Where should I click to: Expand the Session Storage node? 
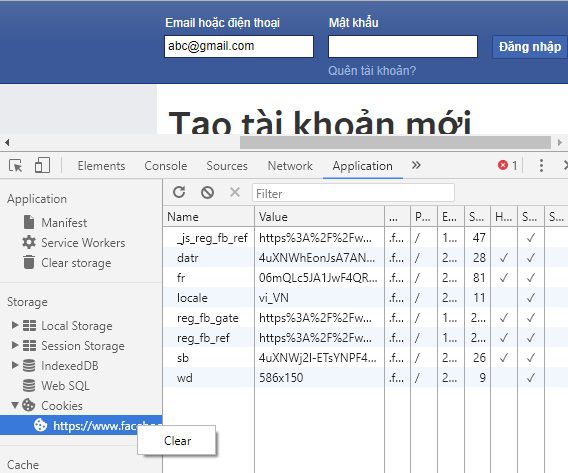15,345
